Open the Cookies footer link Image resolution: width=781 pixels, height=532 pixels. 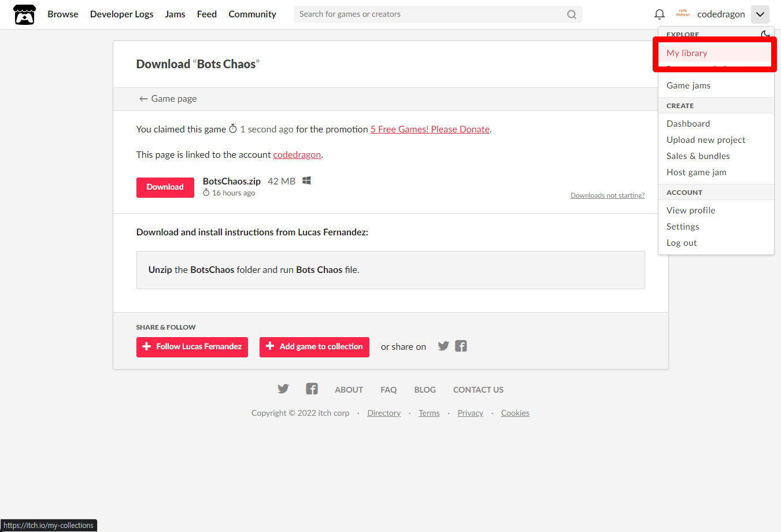pyautogui.click(x=515, y=413)
